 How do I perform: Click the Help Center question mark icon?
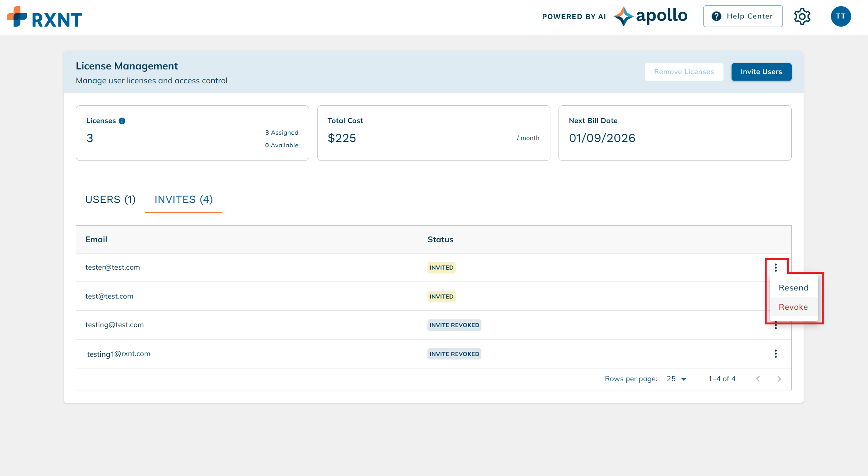[x=717, y=16]
